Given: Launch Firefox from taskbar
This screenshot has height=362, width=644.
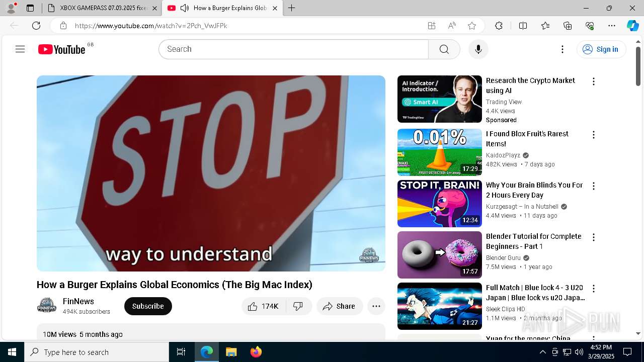Looking at the screenshot, I should coord(256,352).
